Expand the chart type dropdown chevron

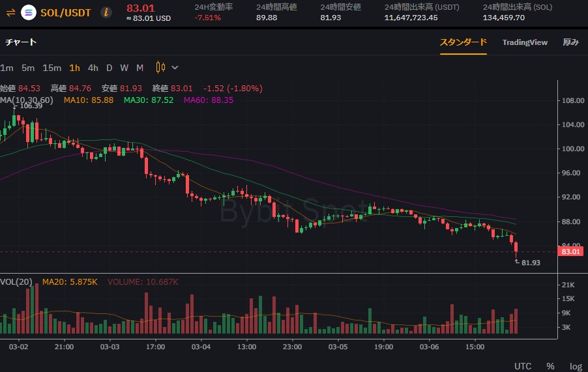(175, 68)
